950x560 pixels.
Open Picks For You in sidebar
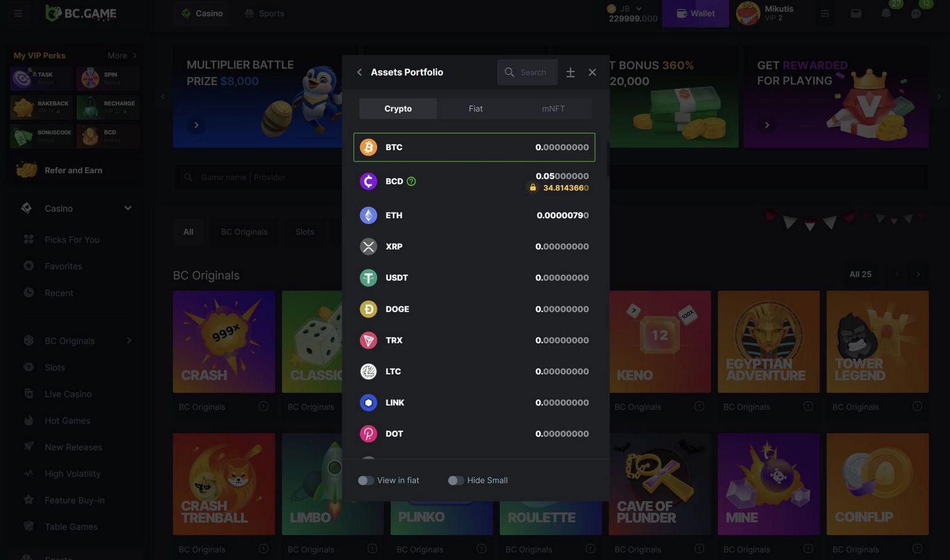[72, 240]
